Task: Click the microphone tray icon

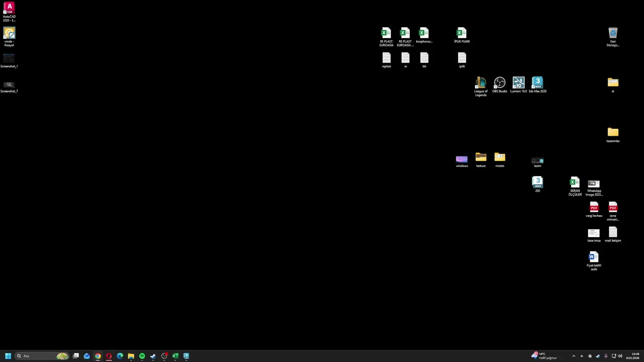Action: 606,356
